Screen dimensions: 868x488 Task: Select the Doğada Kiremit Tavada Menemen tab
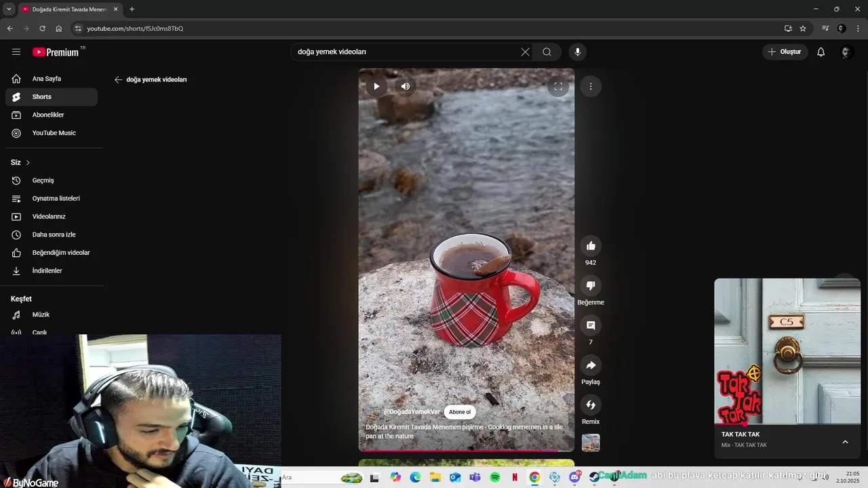pos(70,9)
